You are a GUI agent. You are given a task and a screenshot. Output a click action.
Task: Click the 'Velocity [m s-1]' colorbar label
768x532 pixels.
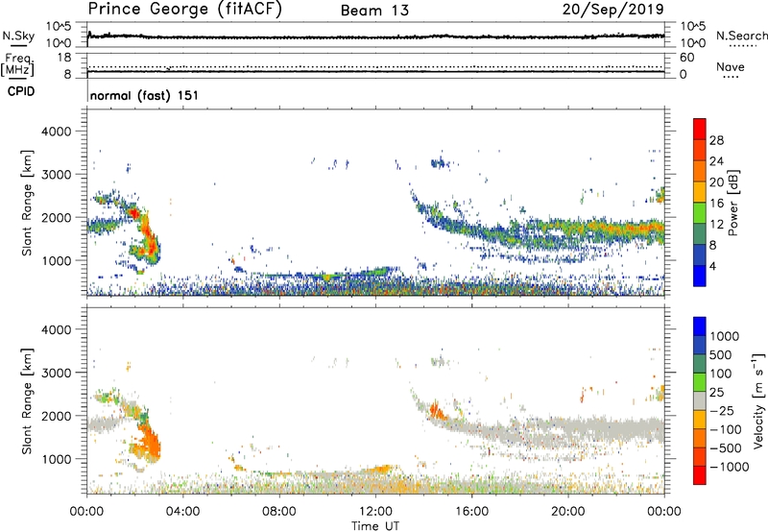pos(758,400)
